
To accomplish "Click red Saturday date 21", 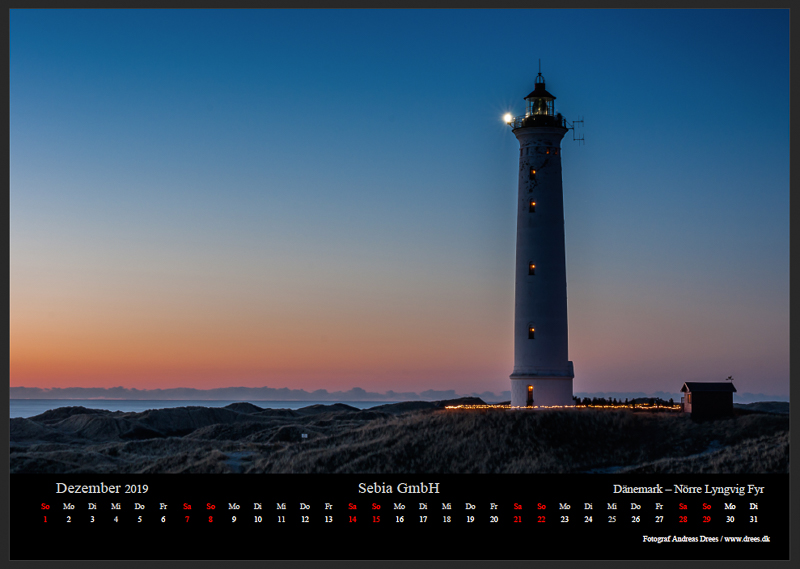I will [x=518, y=519].
